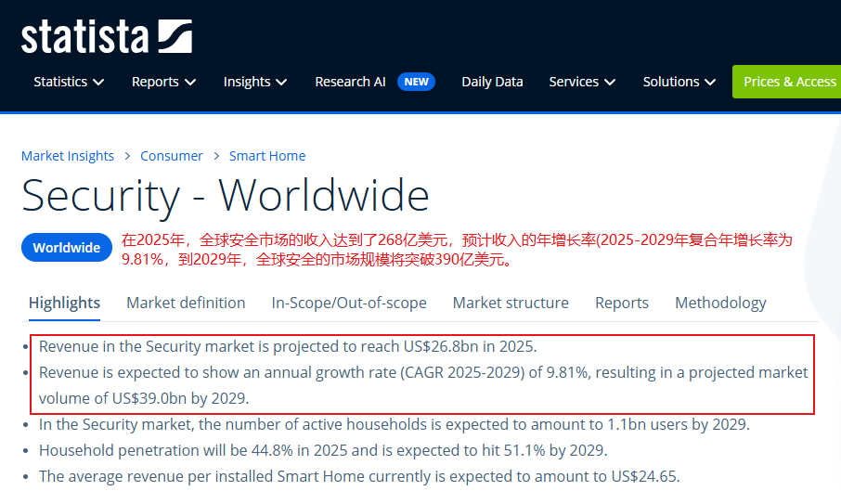Open the Research AI page
The width and height of the screenshot is (841, 504).
point(350,82)
